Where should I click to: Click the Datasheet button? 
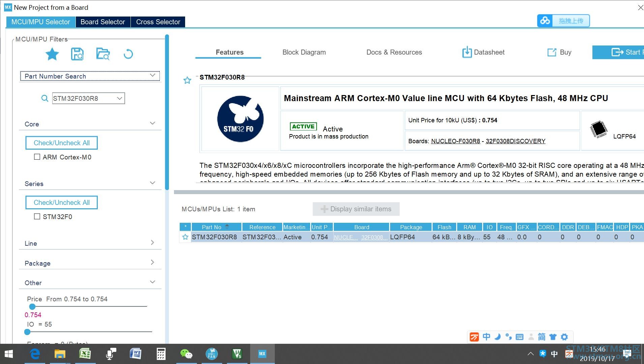pyautogui.click(x=484, y=52)
